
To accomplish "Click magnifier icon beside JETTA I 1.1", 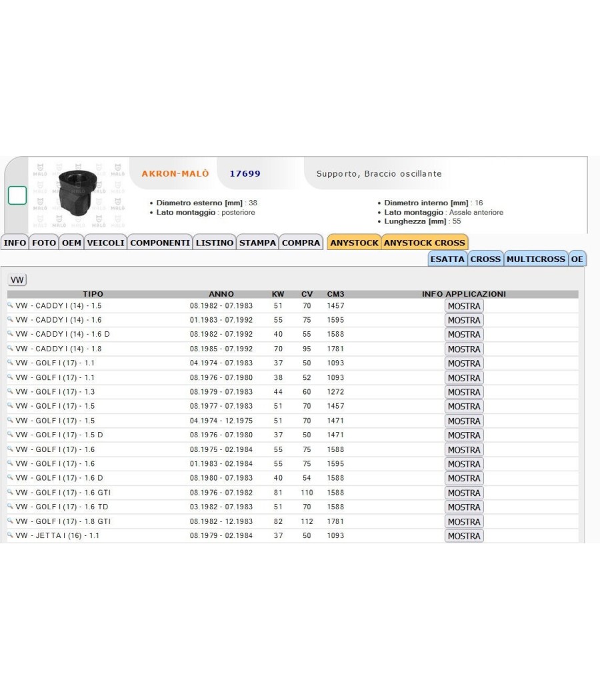I will (x=10, y=535).
